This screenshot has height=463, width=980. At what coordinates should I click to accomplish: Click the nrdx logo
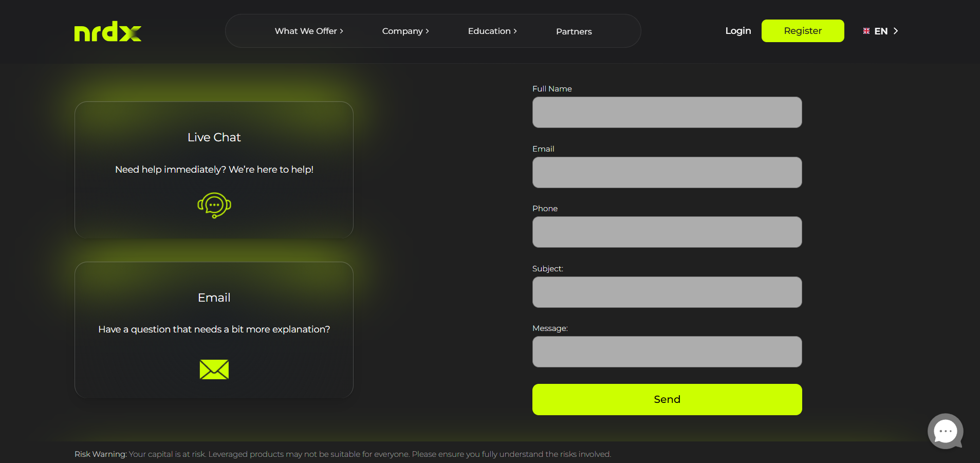pyautogui.click(x=108, y=31)
